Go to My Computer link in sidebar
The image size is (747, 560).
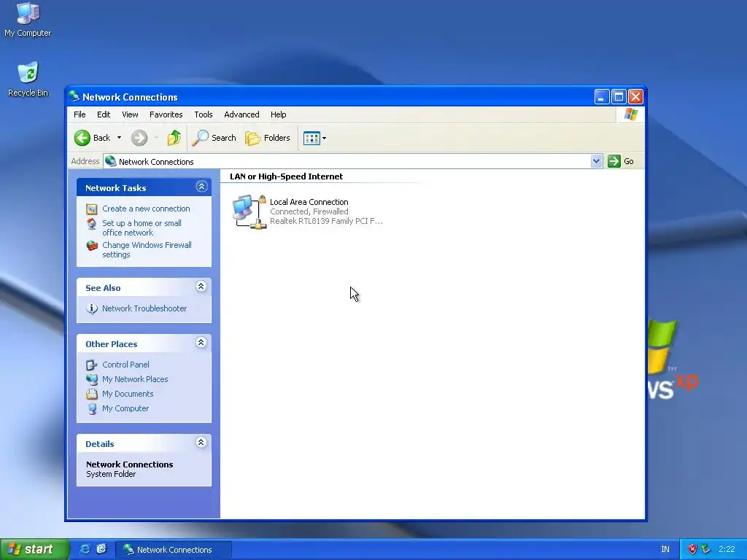pos(125,408)
